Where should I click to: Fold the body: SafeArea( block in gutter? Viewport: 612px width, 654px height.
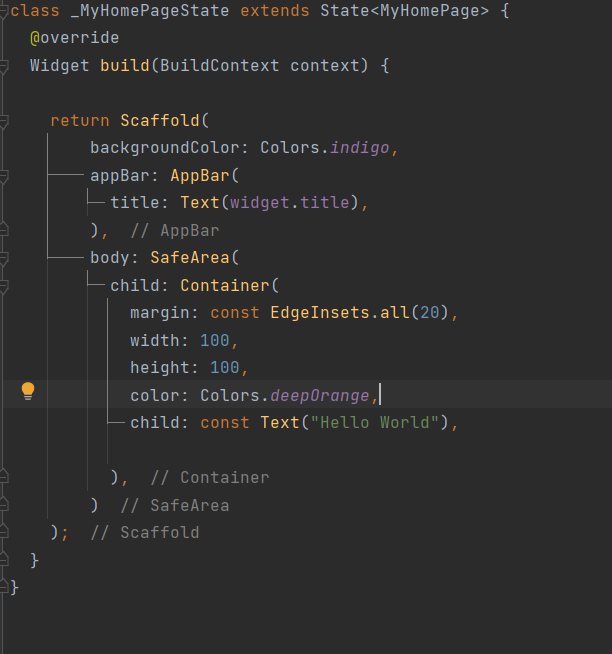tap(3, 258)
